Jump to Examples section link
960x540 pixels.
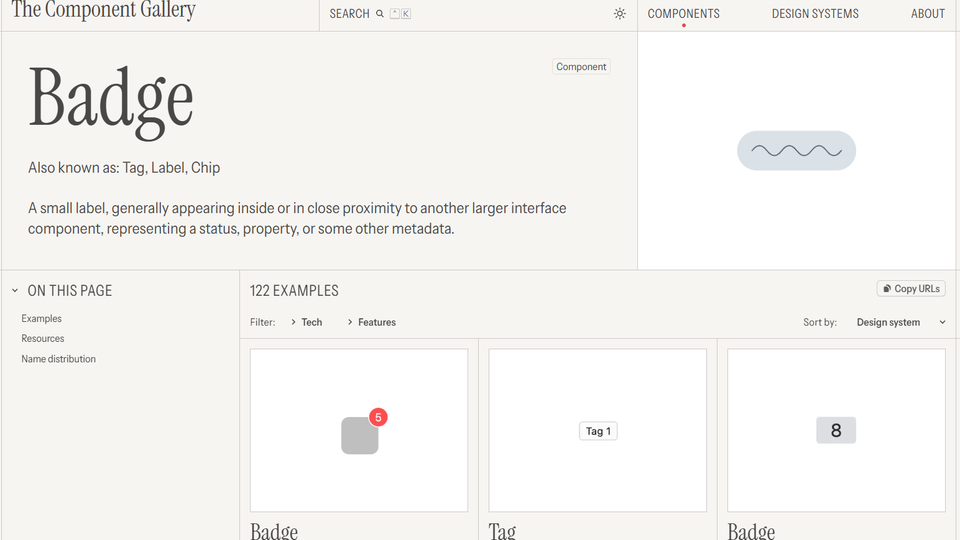pyautogui.click(x=42, y=319)
